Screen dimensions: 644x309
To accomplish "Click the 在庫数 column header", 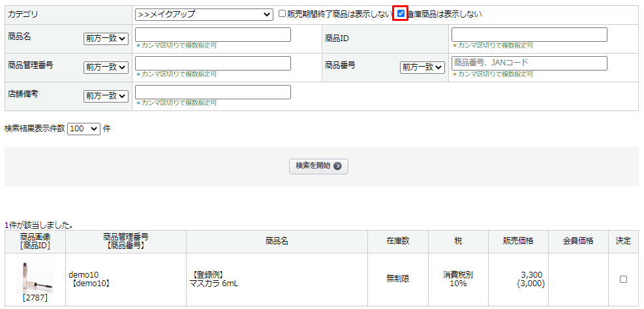I will click(x=398, y=242).
